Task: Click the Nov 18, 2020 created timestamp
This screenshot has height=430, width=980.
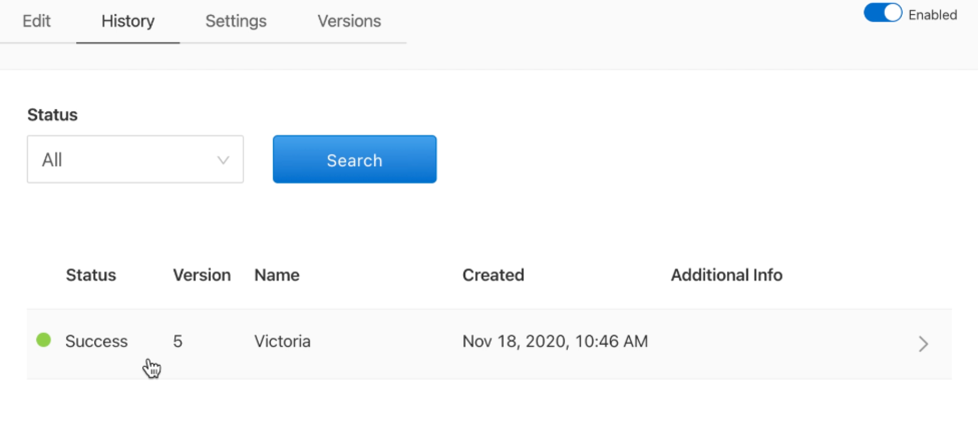Action: tap(555, 341)
